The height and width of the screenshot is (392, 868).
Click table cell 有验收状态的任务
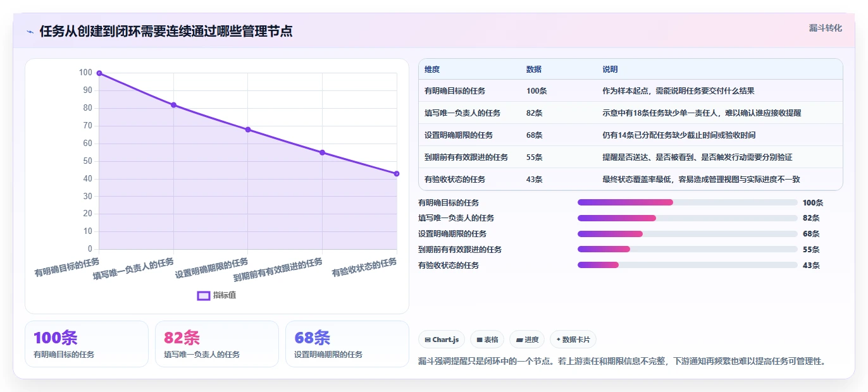pyautogui.click(x=455, y=180)
